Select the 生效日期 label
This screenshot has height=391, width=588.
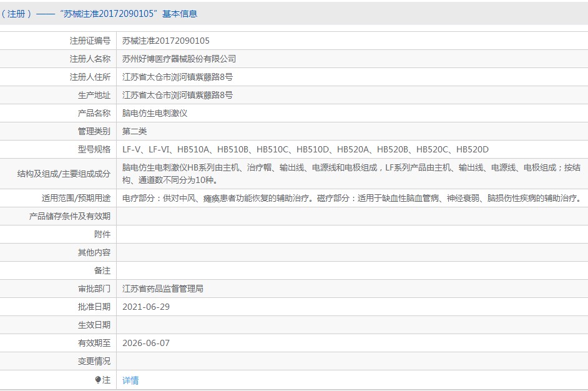(x=94, y=325)
